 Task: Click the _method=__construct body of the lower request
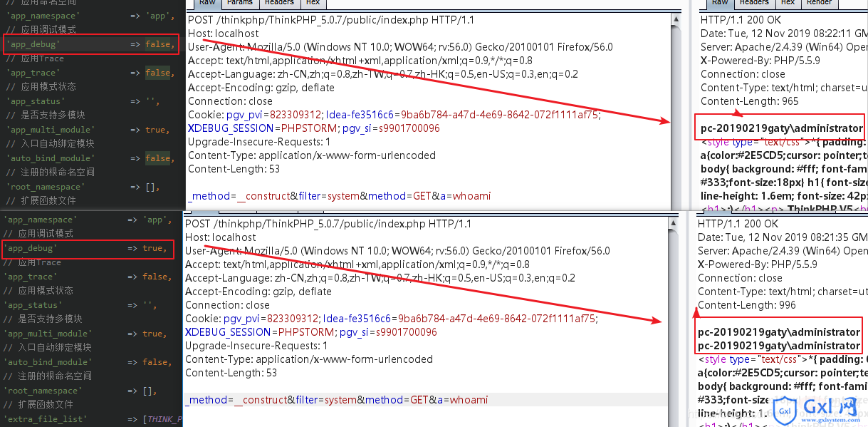coord(337,400)
